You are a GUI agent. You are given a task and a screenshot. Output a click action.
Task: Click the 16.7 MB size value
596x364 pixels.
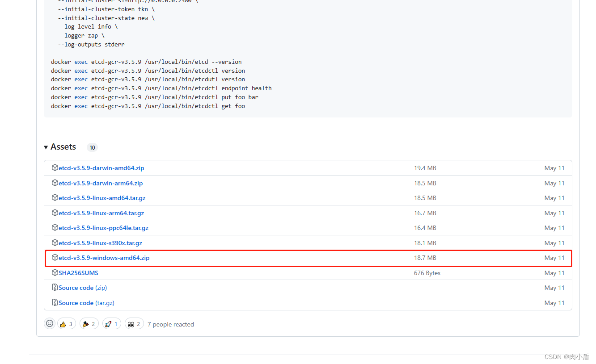(425, 213)
